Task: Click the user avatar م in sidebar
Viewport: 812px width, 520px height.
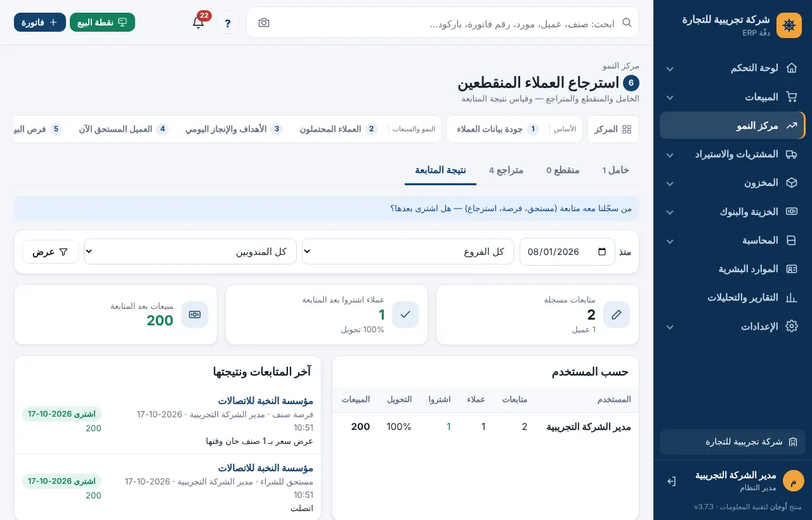Action: 794,481
